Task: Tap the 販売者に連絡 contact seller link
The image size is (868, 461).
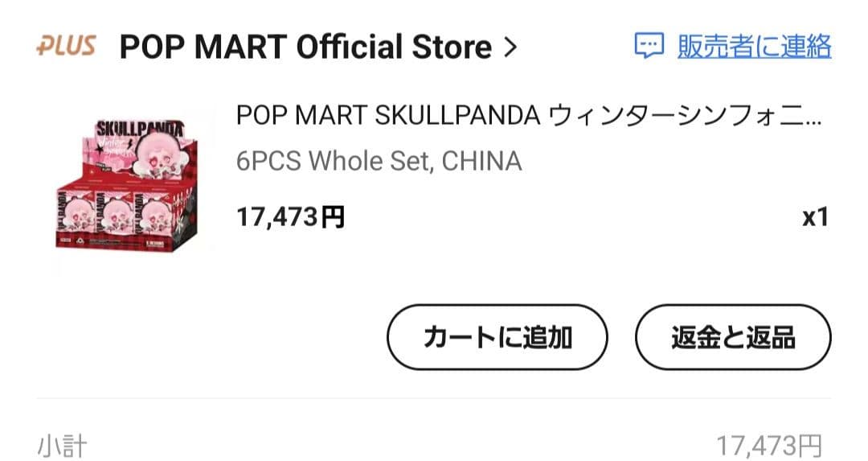Action: pos(753,46)
